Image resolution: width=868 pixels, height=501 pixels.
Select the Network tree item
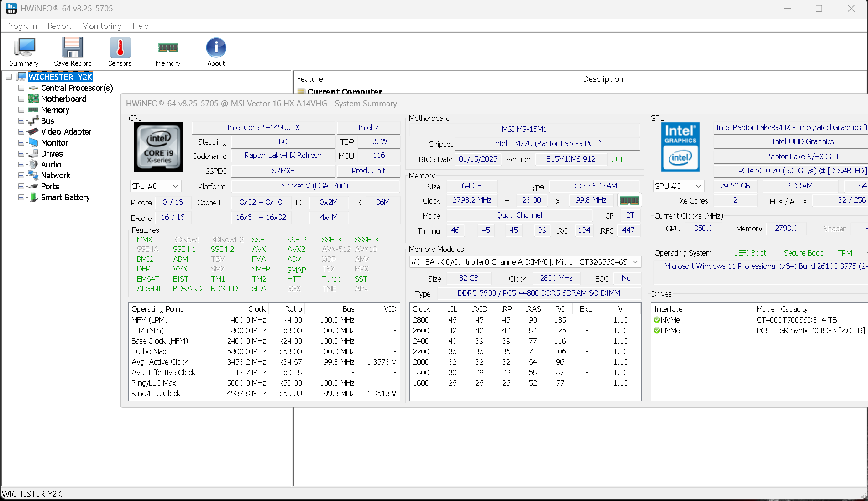(x=56, y=175)
